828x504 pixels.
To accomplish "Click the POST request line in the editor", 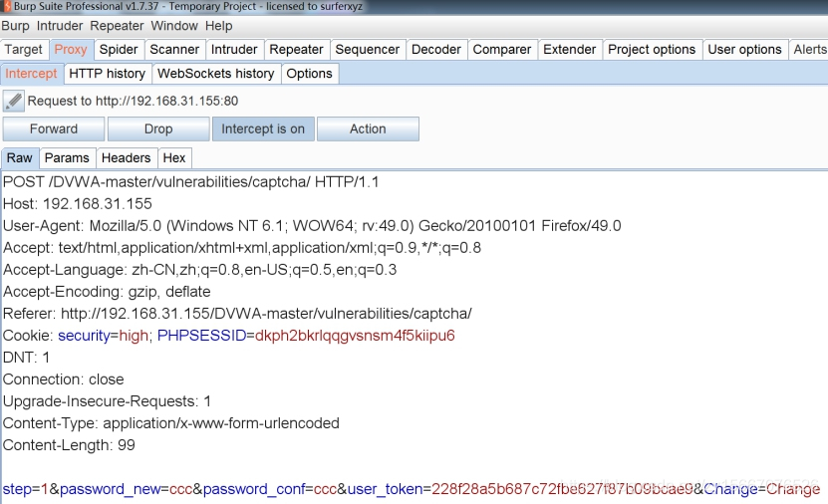I will pos(190,182).
